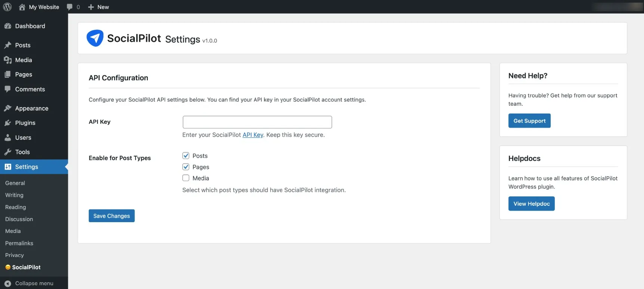Uncheck the Pages post type checkbox
Image resolution: width=644 pixels, height=289 pixels.
pyautogui.click(x=186, y=167)
